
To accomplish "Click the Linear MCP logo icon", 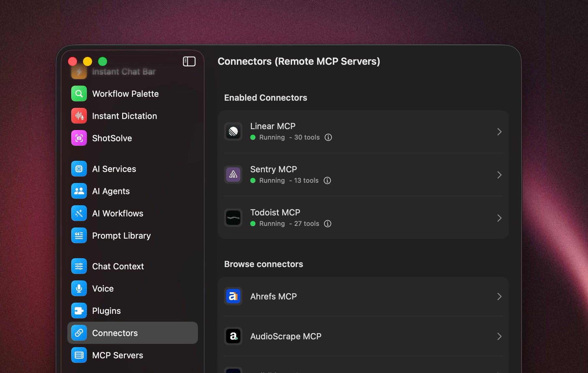I will click(x=233, y=132).
